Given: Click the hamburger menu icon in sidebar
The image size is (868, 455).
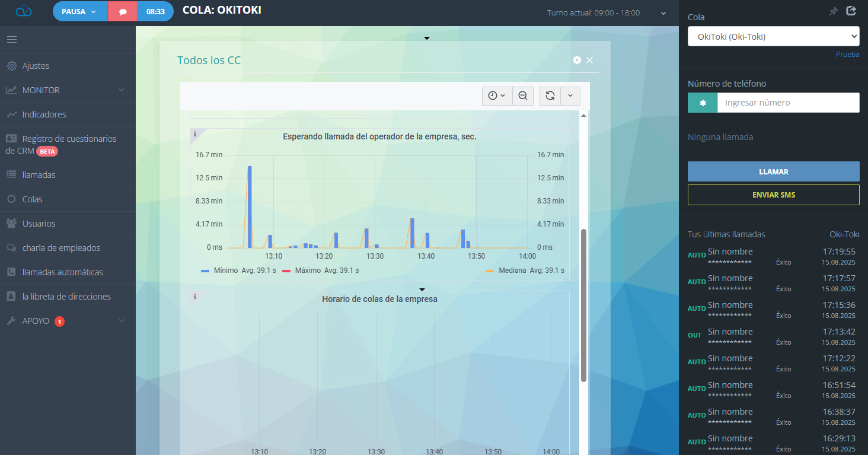Looking at the screenshot, I should coord(12,40).
